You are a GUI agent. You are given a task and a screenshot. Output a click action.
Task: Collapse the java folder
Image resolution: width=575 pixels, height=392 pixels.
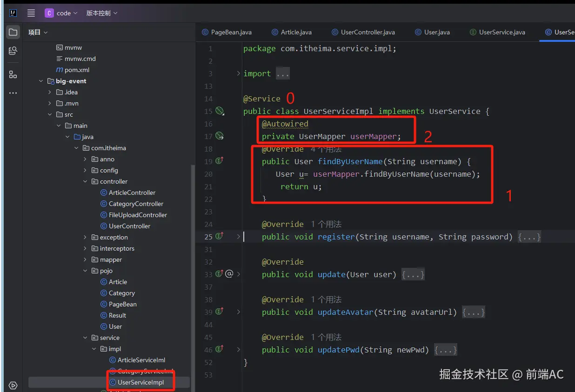67,137
